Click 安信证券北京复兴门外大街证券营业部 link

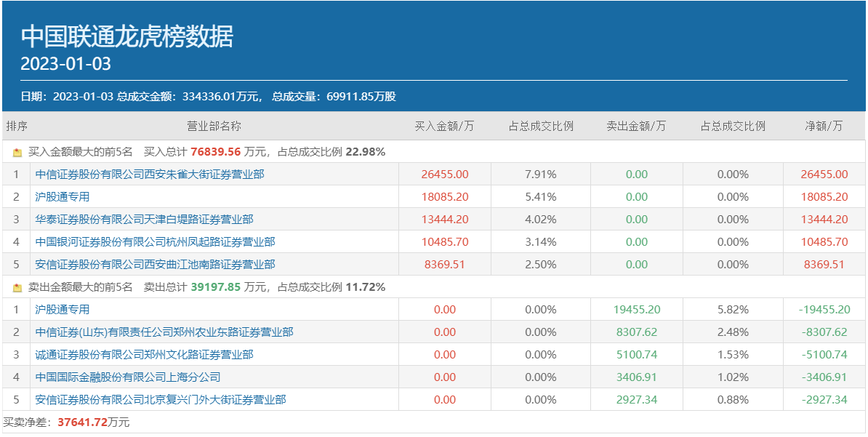(161, 400)
